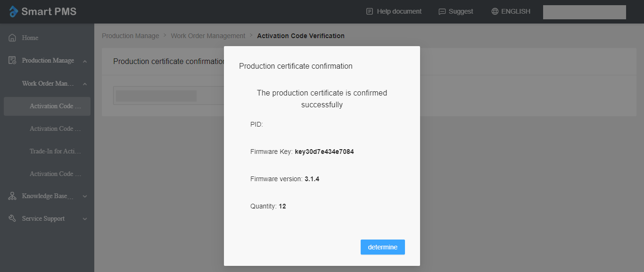The height and width of the screenshot is (272, 644).
Task: Open the Help document link text
Action: coord(399,11)
